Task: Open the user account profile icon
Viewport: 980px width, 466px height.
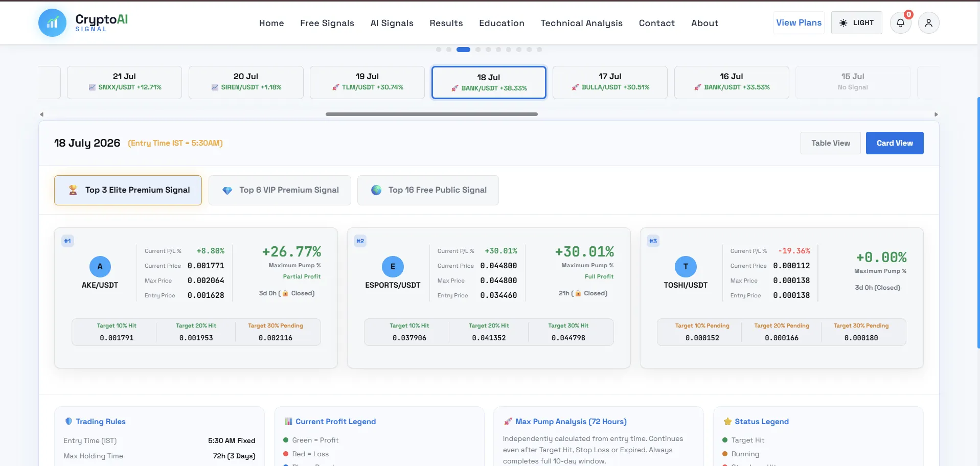Action: click(928, 23)
